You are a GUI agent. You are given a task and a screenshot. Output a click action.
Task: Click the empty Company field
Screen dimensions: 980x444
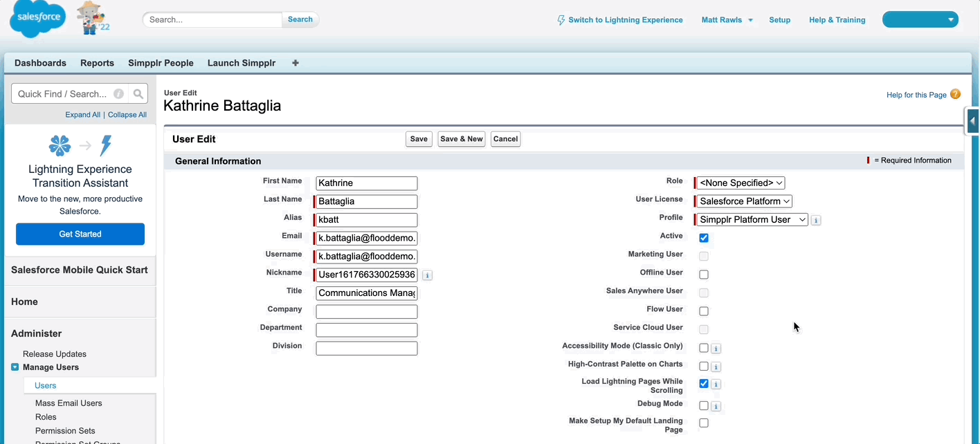click(x=367, y=312)
